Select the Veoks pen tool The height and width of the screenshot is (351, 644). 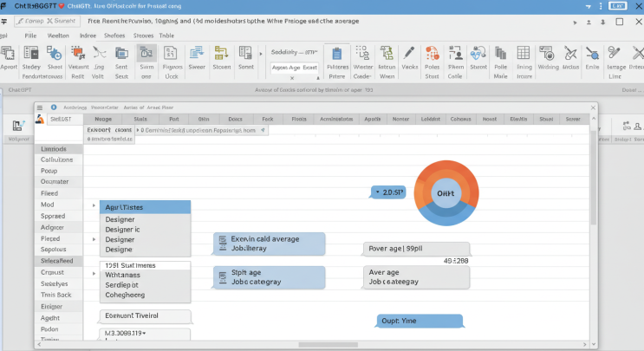409,54
